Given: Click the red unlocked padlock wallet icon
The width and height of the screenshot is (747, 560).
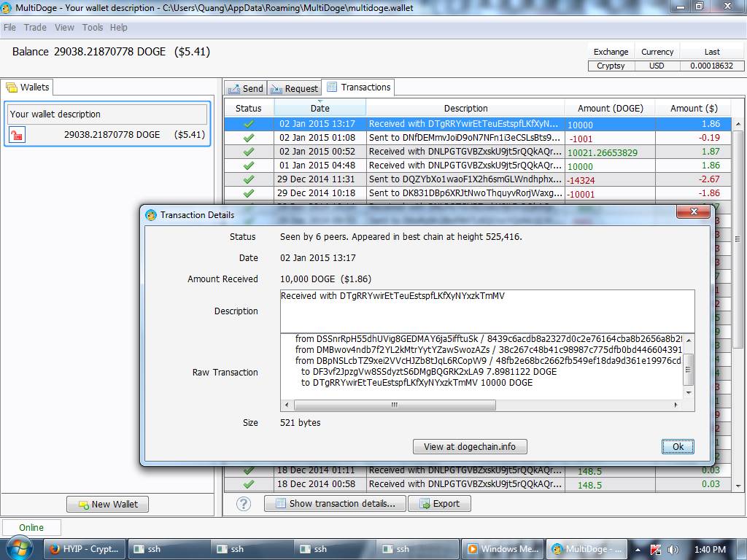Looking at the screenshot, I should [x=17, y=135].
